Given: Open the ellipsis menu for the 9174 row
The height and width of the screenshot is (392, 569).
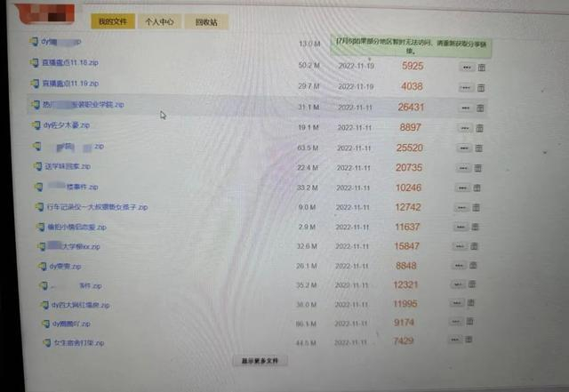Looking at the screenshot, I should click(x=456, y=322).
